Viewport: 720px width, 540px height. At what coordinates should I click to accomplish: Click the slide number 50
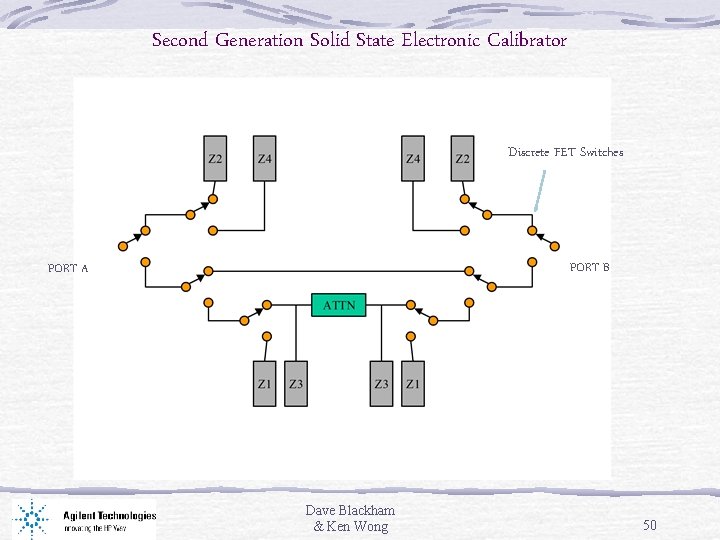[650, 525]
